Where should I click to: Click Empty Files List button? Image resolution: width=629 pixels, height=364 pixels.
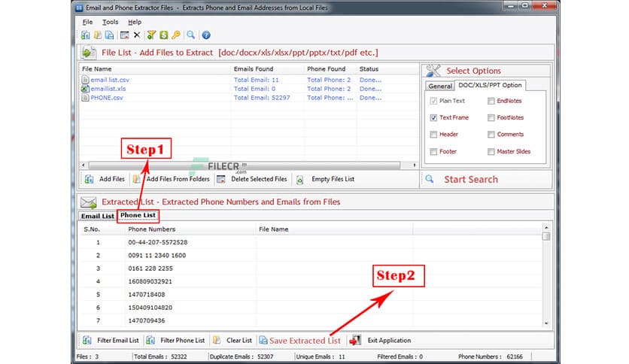325,179
